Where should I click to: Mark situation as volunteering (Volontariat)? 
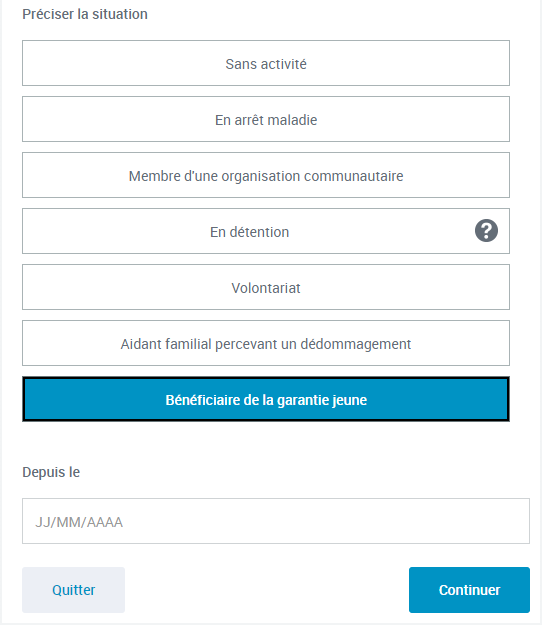pyautogui.click(x=266, y=287)
